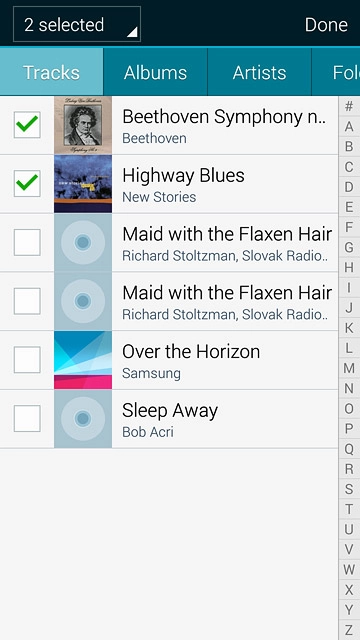Jump to letter B in alphabet index
The image size is (360, 640).
(349, 147)
